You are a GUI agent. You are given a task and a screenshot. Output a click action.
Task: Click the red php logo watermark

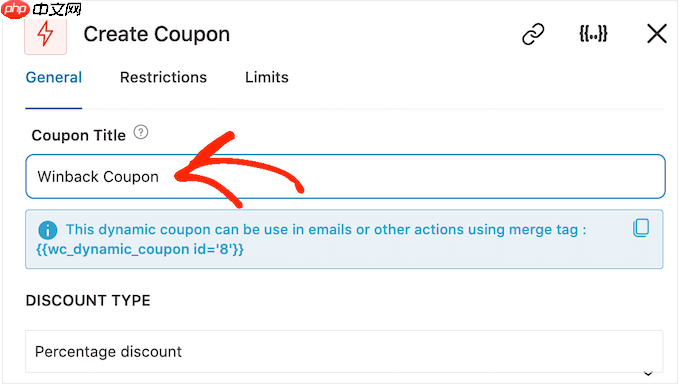click(16, 9)
